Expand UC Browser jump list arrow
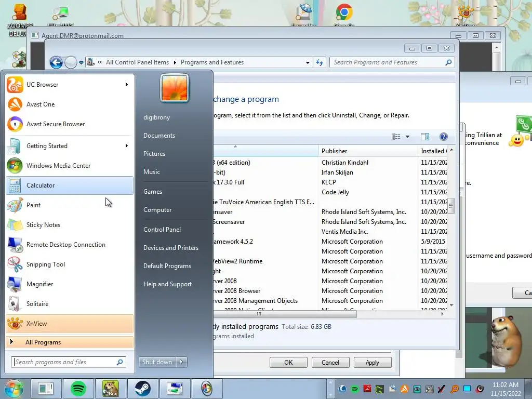This screenshot has height=399, width=532. tap(127, 85)
